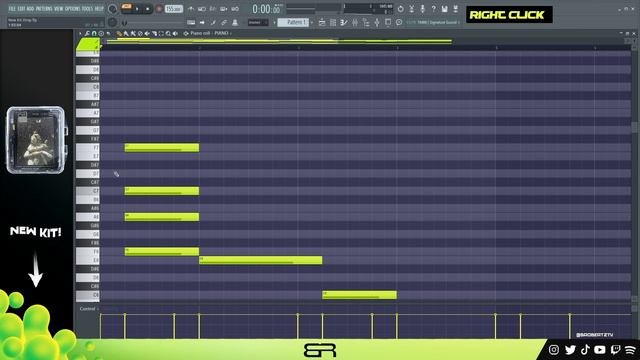Toggle note grouping link icon
Viewport: 640px width, 360px height.
[x=224, y=22]
